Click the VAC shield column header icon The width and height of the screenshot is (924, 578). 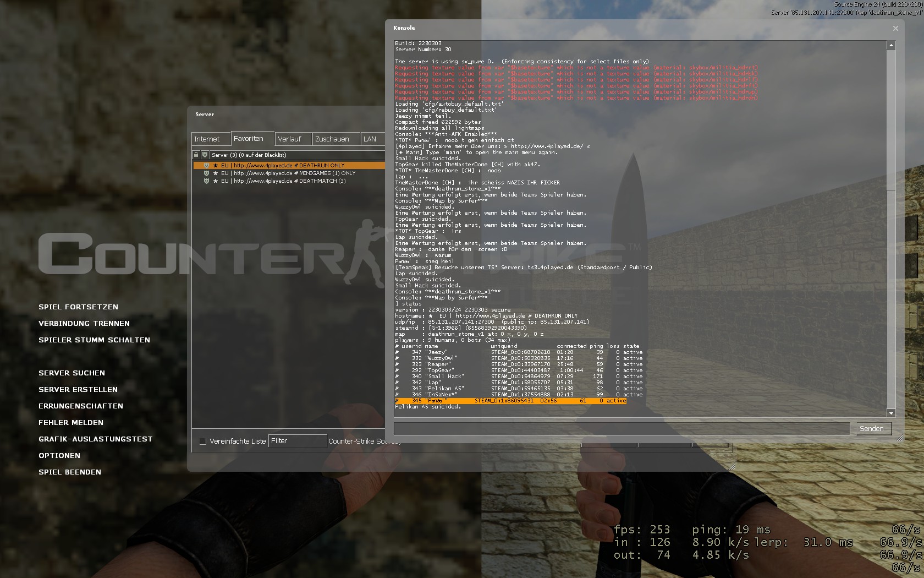point(205,155)
